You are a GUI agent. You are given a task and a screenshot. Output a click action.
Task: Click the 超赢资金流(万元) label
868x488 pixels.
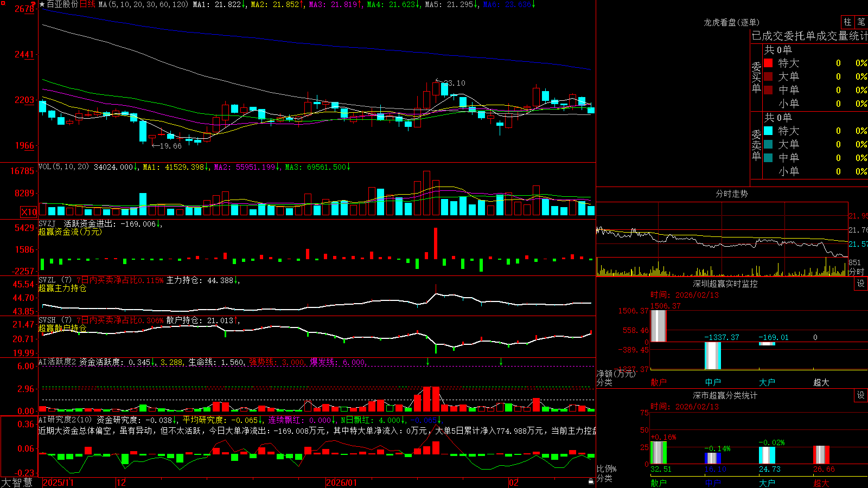[70, 232]
